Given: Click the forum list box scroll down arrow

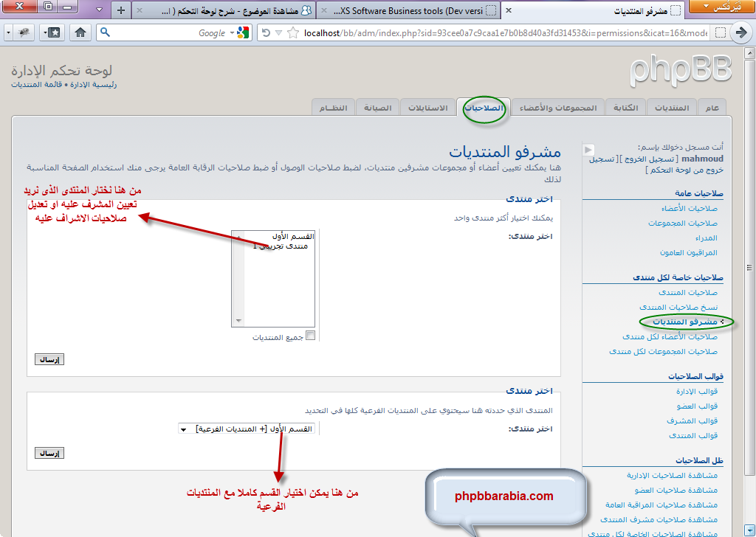Looking at the screenshot, I should point(238,321).
